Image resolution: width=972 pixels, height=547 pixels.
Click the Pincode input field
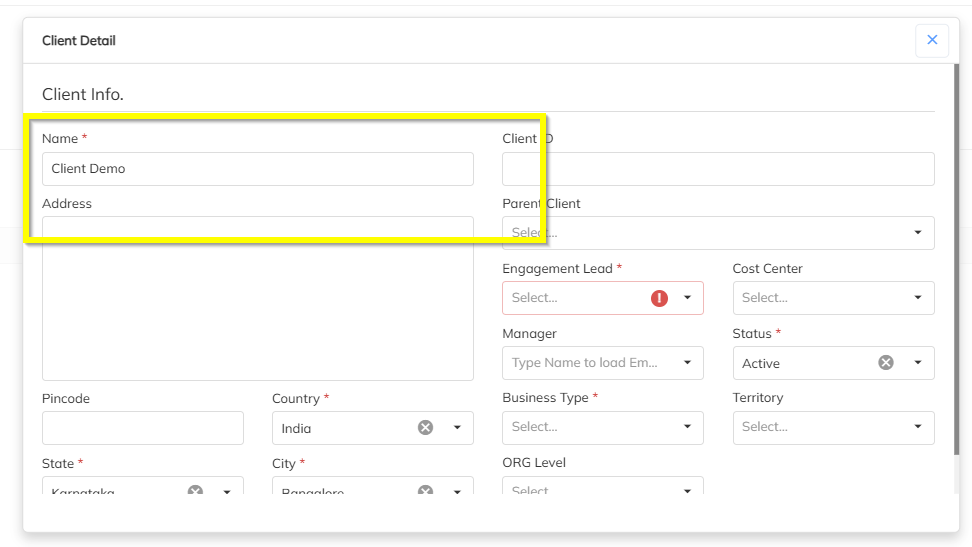(142, 428)
